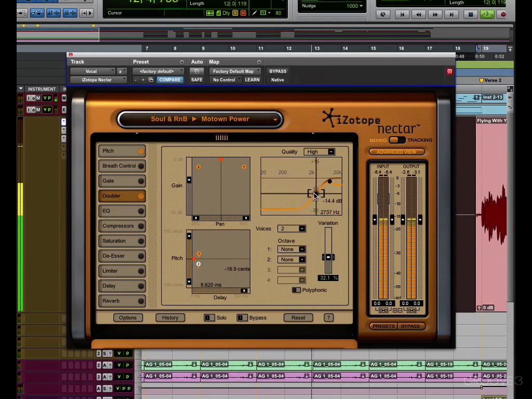Select the Compressors module tab
The width and height of the screenshot is (532, 399).
(122, 226)
